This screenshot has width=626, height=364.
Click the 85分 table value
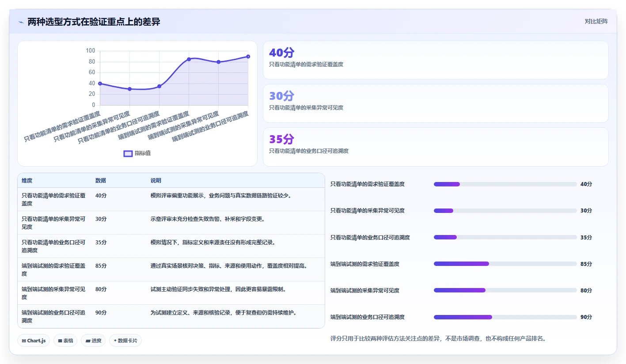click(x=101, y=266)
